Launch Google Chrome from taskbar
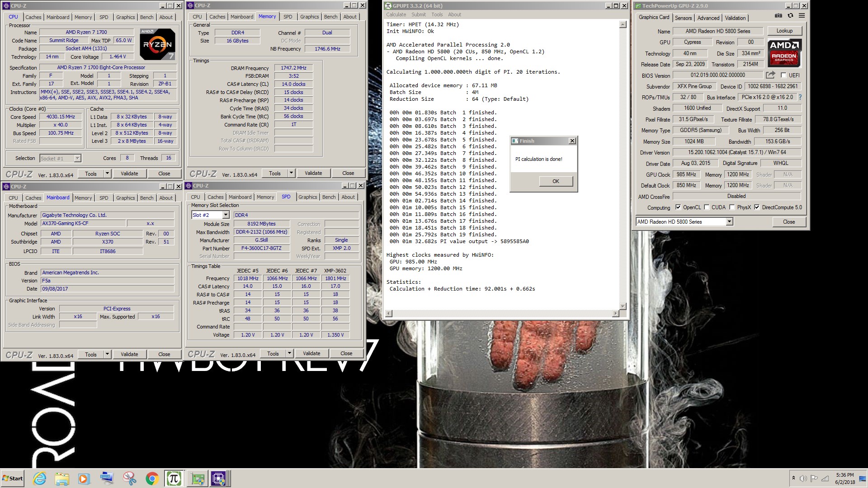The height and width of the screenshot is (488, 868). pyautogui.click(x=152, y=479)
